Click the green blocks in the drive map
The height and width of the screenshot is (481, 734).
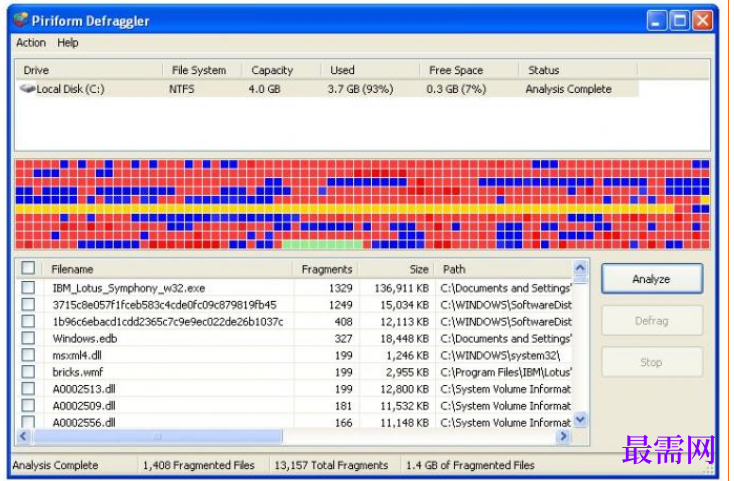(x=323, y=244)
